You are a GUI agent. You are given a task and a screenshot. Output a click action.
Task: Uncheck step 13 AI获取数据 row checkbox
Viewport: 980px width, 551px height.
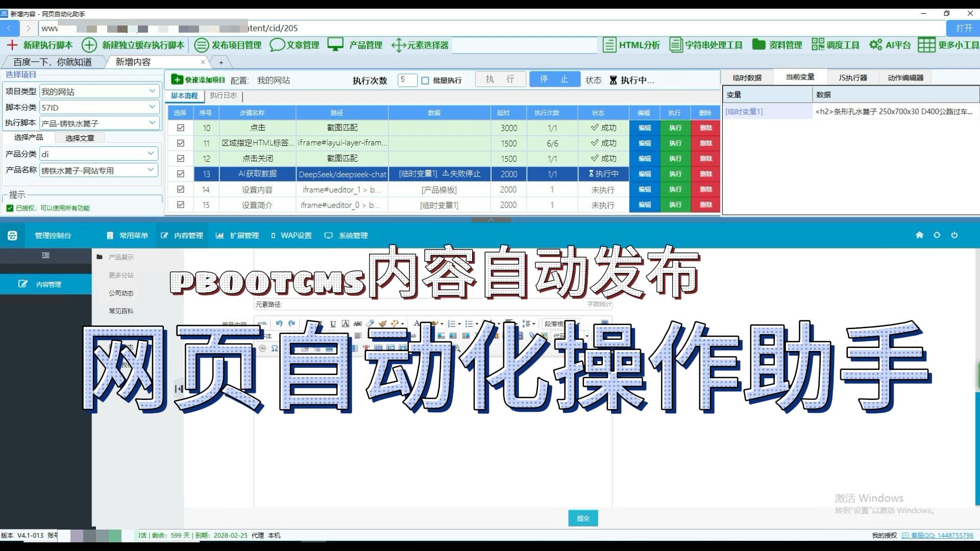[180, 173]
